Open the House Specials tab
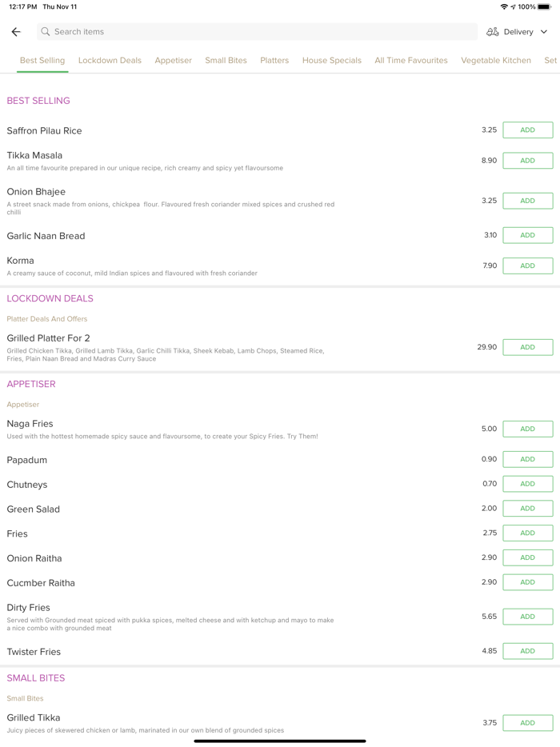The height and width of the screenshot is (747, 560). click(x=332, y=61)
